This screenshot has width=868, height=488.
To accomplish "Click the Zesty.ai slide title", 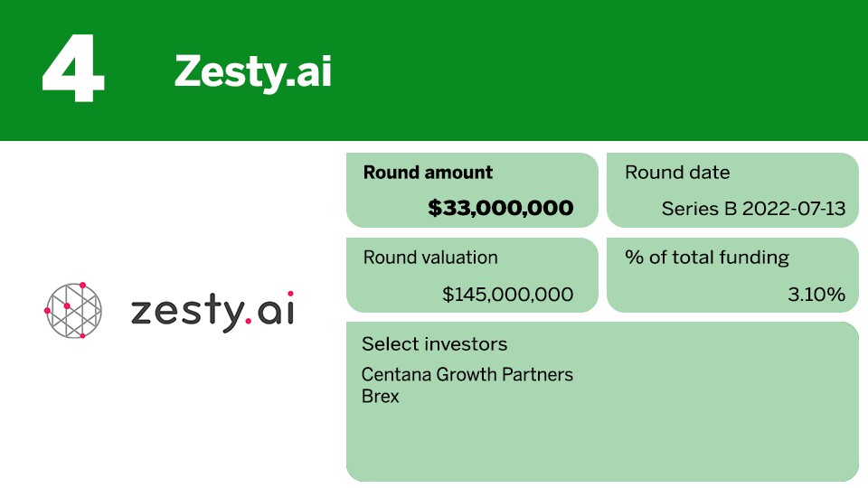I will (x=253, y=70).
